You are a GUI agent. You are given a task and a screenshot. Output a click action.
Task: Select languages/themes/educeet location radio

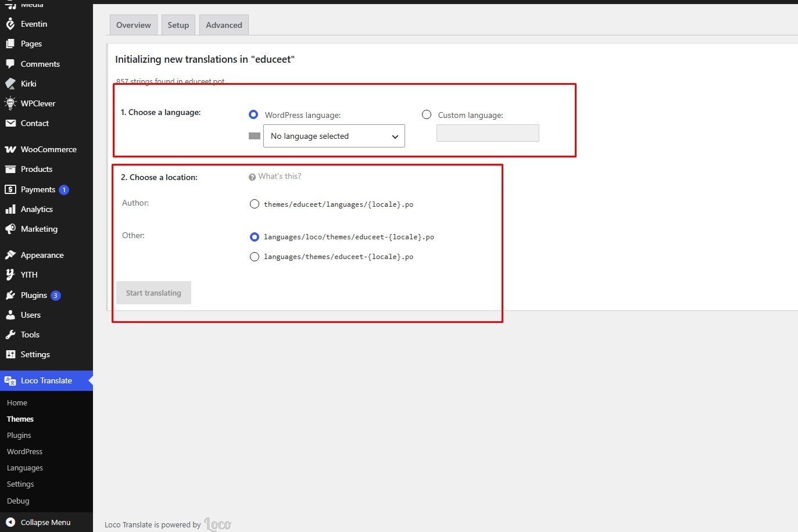(x=254, y=256)
